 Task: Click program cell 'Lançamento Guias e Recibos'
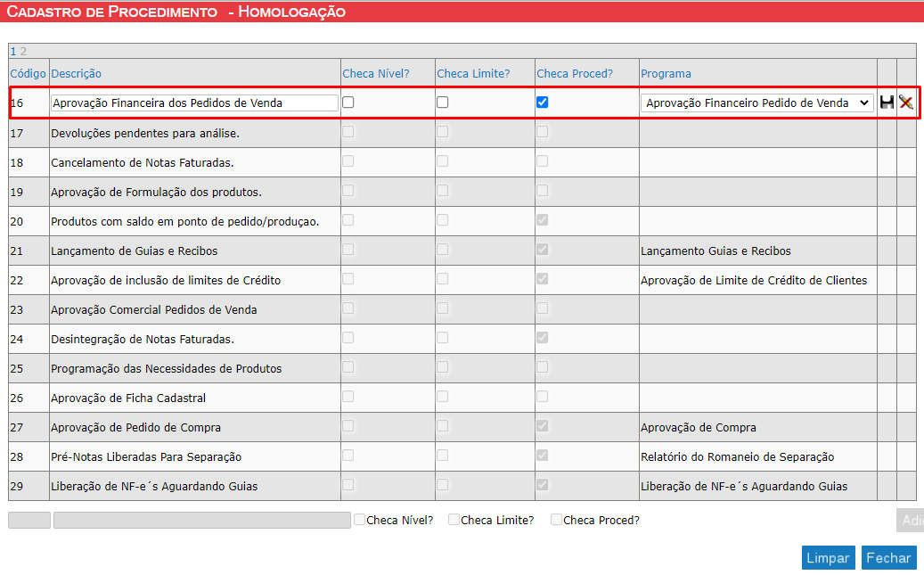click(716, 251)
